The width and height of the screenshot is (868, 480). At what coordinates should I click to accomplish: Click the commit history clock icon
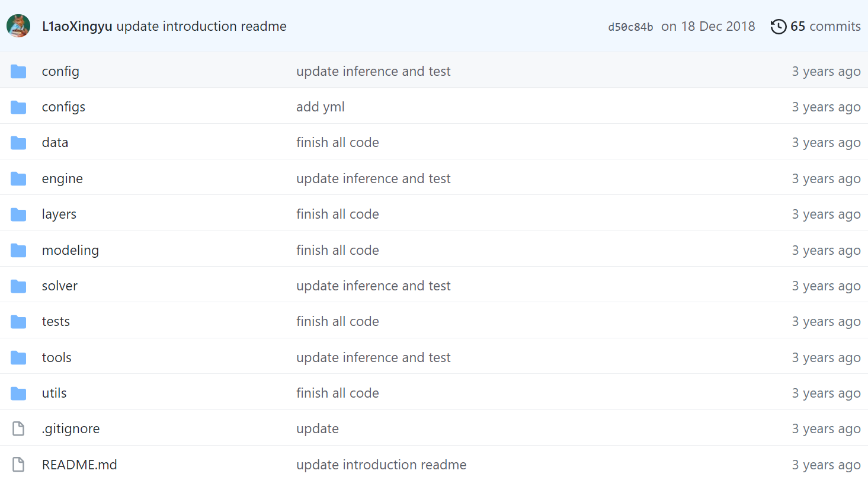tap(779, 26)
